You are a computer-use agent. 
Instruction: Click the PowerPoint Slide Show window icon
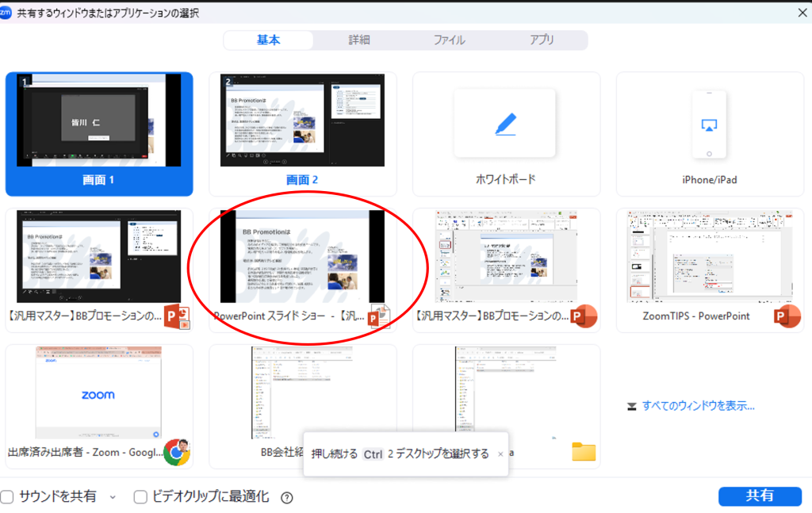380,316
